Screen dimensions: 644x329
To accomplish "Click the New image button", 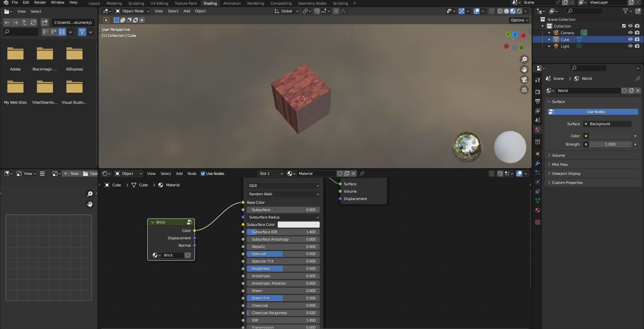I will 71,174.
